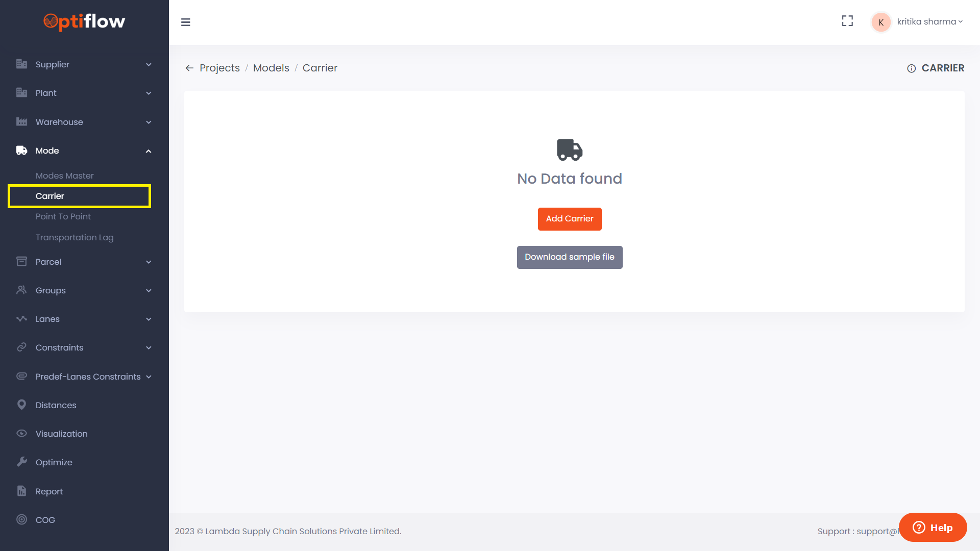Click the Carrier info icon
This screenshot has width=980, height=551.
pyautogui.click(x=911, y=68)
